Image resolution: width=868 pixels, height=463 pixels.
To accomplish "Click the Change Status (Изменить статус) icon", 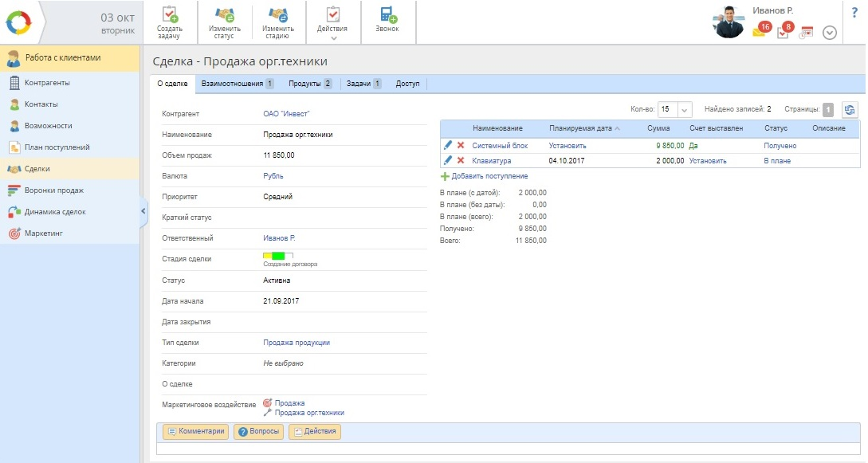I will click(225, 15).
